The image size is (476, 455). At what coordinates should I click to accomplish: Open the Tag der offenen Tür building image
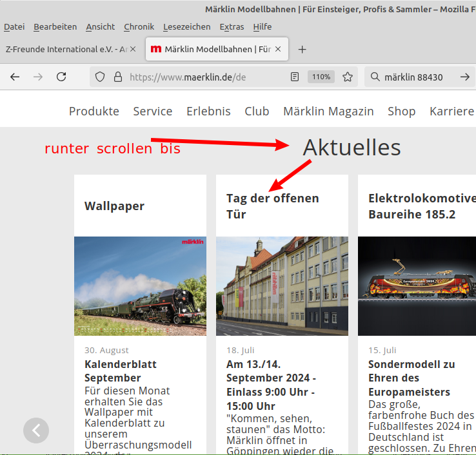(282, 286)
